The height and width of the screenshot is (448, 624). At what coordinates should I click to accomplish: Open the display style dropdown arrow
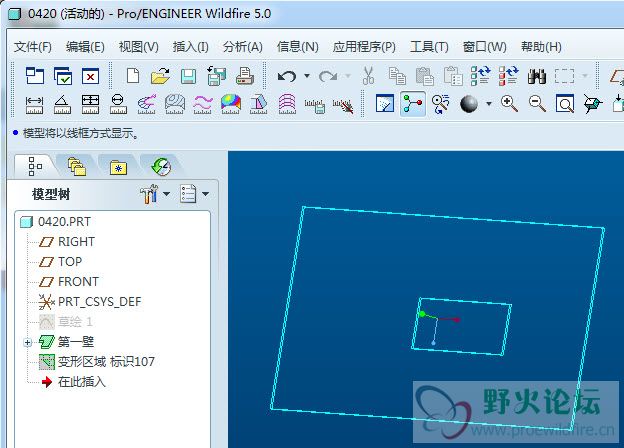489,104
